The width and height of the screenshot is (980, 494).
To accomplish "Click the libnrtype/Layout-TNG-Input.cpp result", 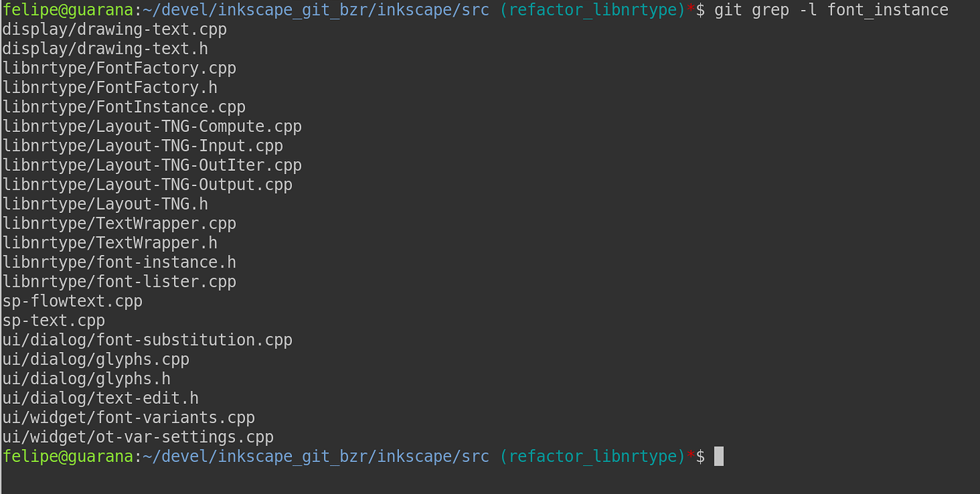I will point(143,146).
